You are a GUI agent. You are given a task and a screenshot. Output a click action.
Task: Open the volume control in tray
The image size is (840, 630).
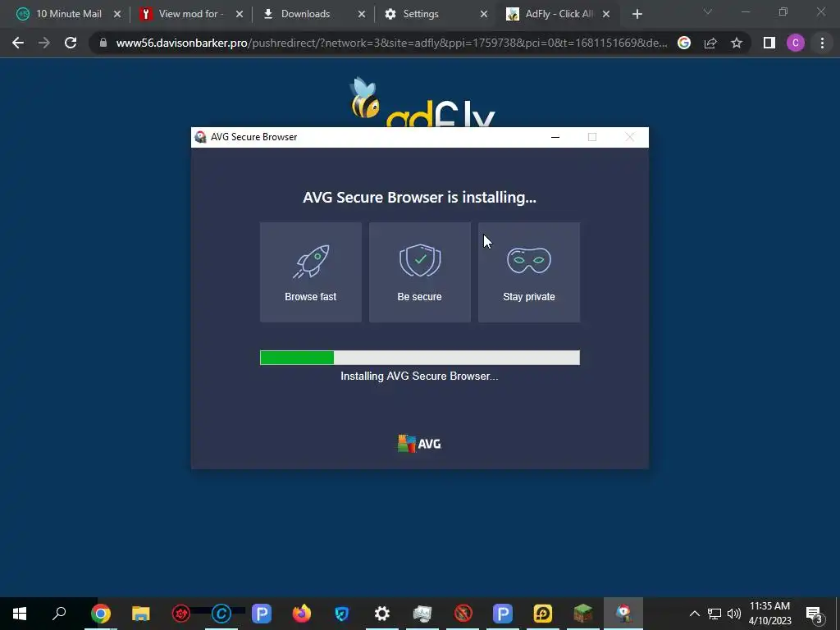734,614
